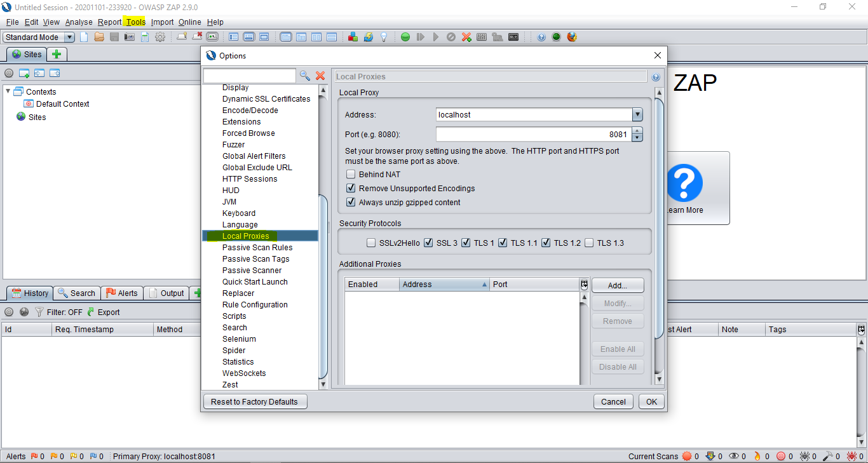Image resolution: width=868 pixels, height=463 pixels.
Task: Enable the TLS 1.3 protocol checkbox
Action: [589, 243]
